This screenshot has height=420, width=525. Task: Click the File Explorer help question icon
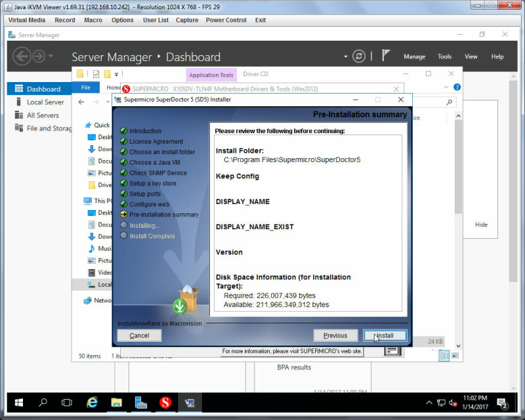pos(457,87)
